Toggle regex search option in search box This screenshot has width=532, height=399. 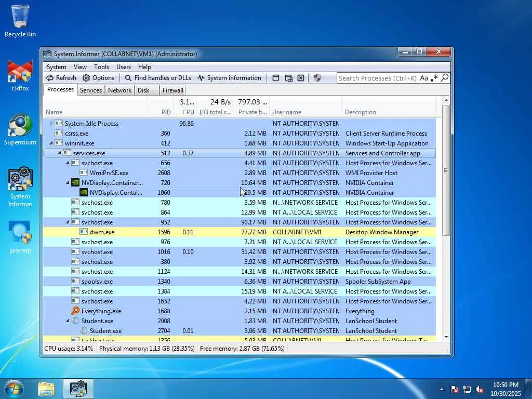(x=434, y=78)
